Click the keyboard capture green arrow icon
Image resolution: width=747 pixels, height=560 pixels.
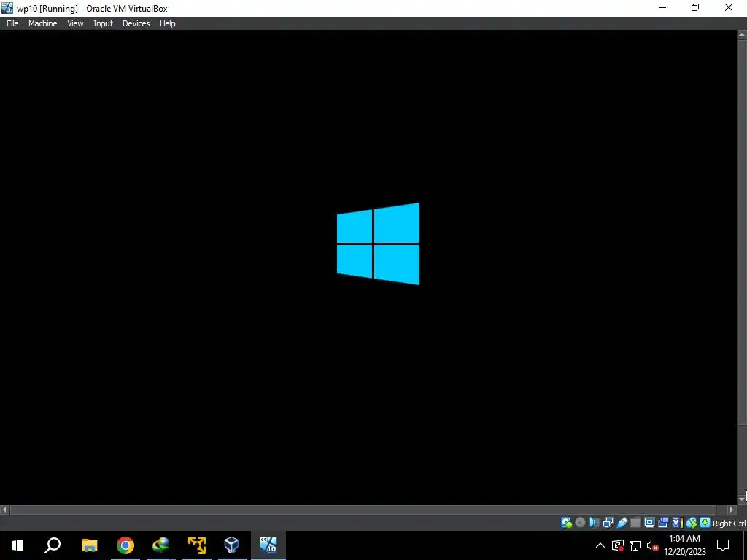[x=705, y=523]
